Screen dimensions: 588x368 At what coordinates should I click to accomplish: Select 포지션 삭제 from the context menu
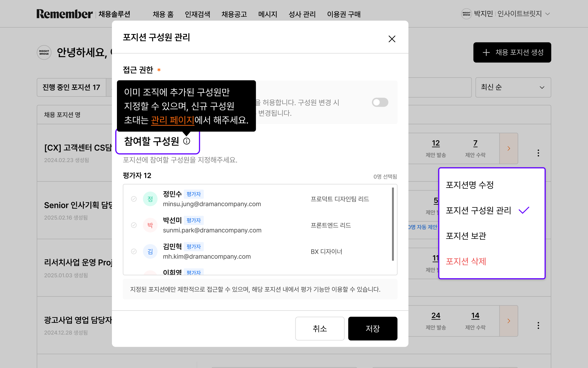tap(466, 262)
